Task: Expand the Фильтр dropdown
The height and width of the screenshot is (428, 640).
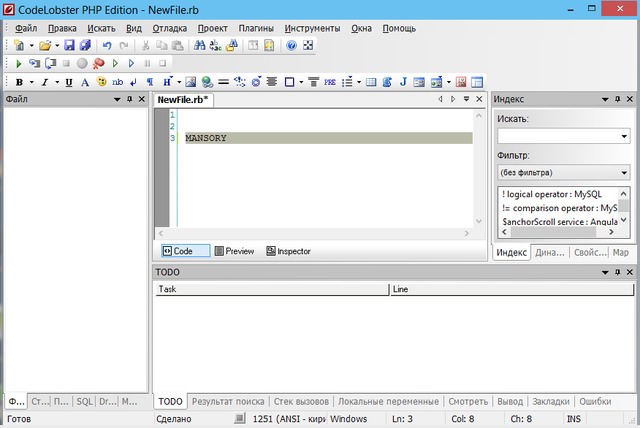Action: click(624, 172)
